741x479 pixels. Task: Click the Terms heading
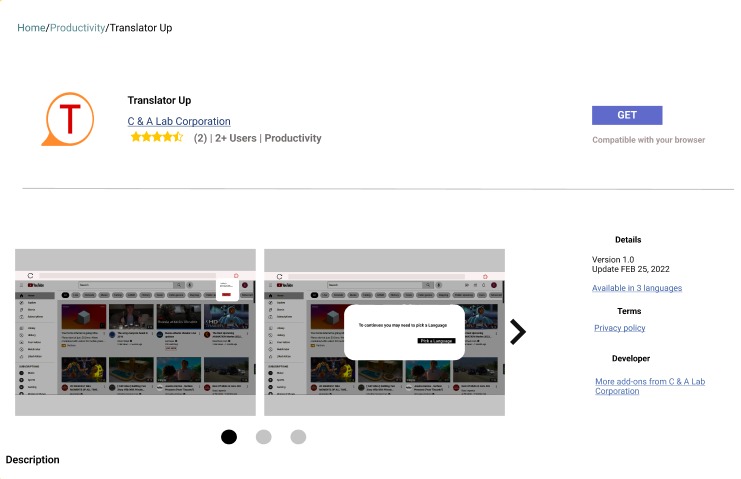tap(629, 311)
